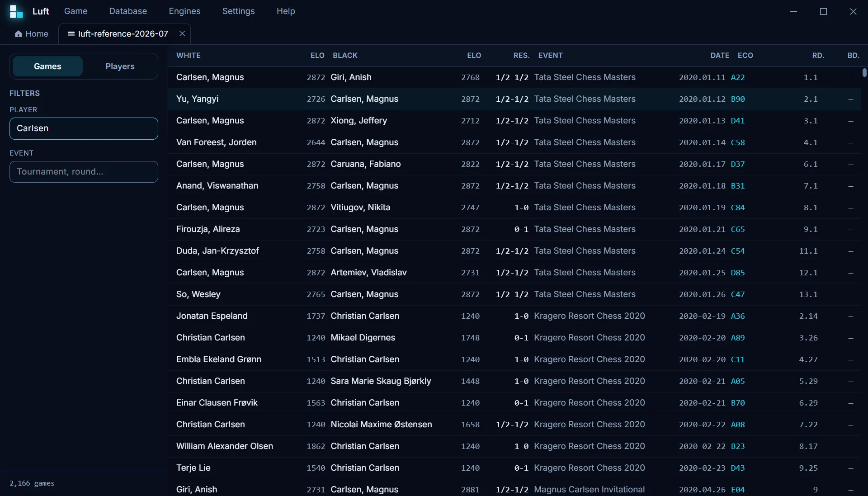868x496 pixels.
Task: Click ECO code D85
Action: [x=738, y=273]
